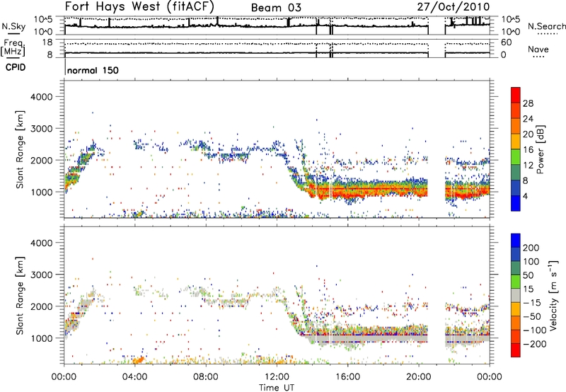The width and height of the screenshot is (566, 392).
Task: Click the 'CPID' row label
Action: coord(16,67)
